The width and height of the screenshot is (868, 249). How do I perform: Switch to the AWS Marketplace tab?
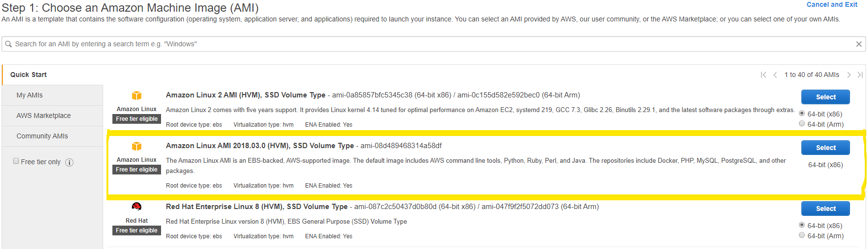point(44,115)
